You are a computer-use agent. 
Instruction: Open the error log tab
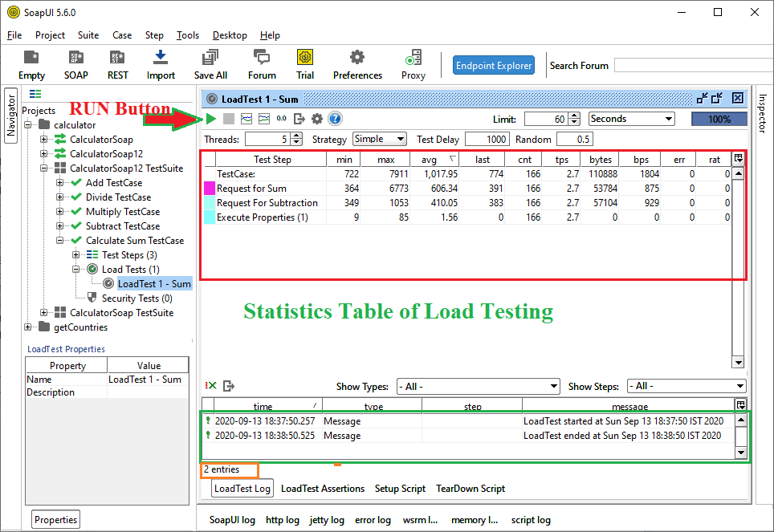(373, 520)
